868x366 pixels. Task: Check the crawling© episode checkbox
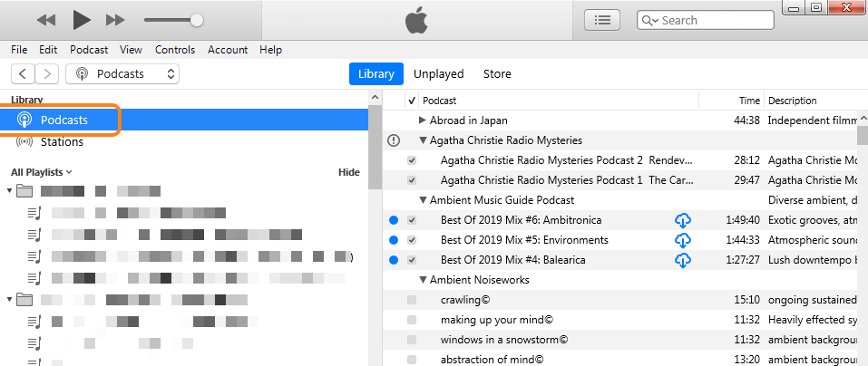click(411, 300)
